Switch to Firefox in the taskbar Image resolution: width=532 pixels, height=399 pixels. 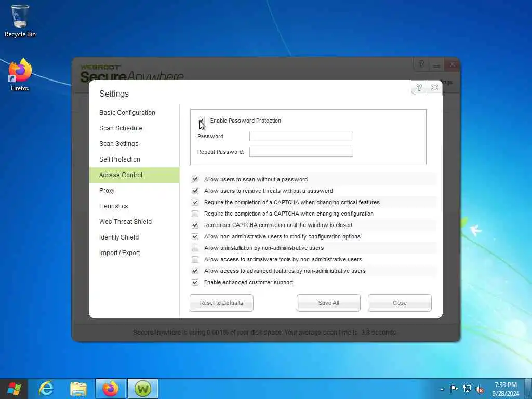tap(111, 389)
